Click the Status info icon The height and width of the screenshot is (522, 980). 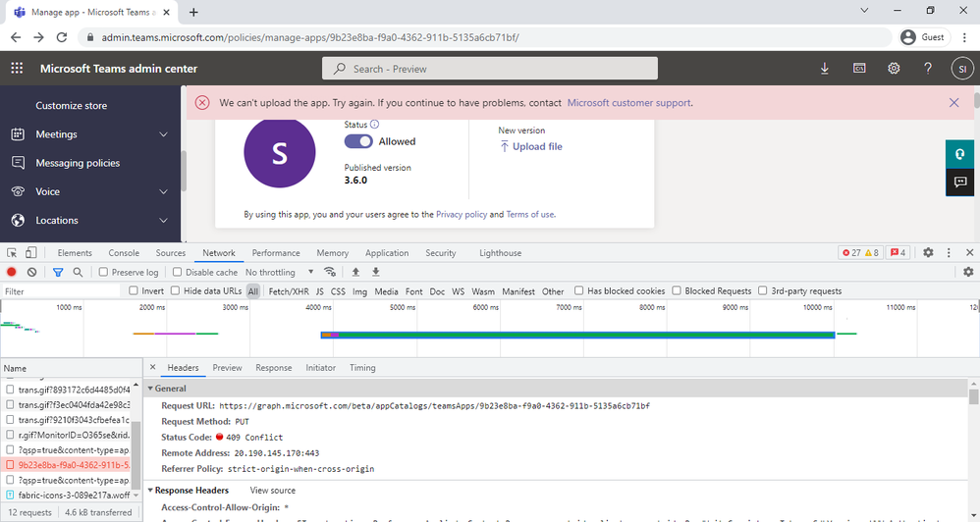pyautogui.click(x=374, y=125)
